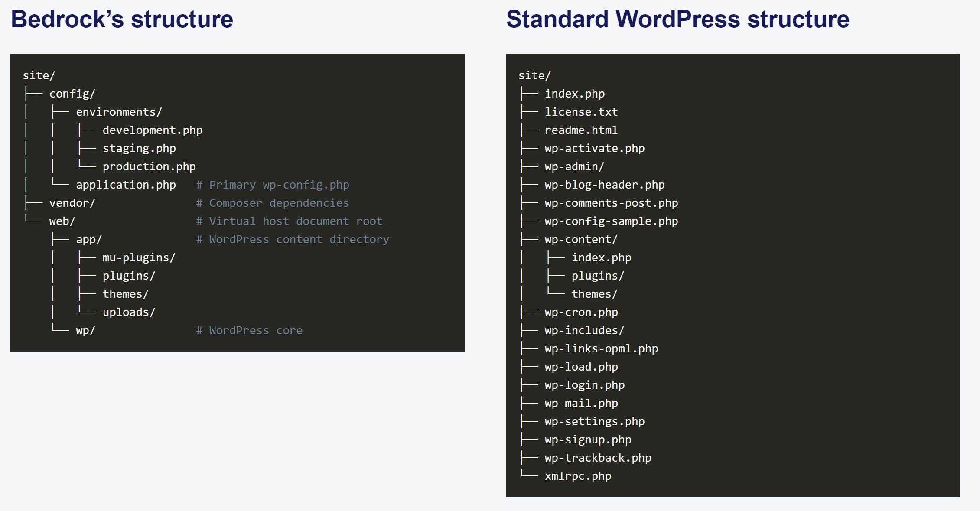Click "development.php" in the Bedrock tree

[x=153, y=130]
